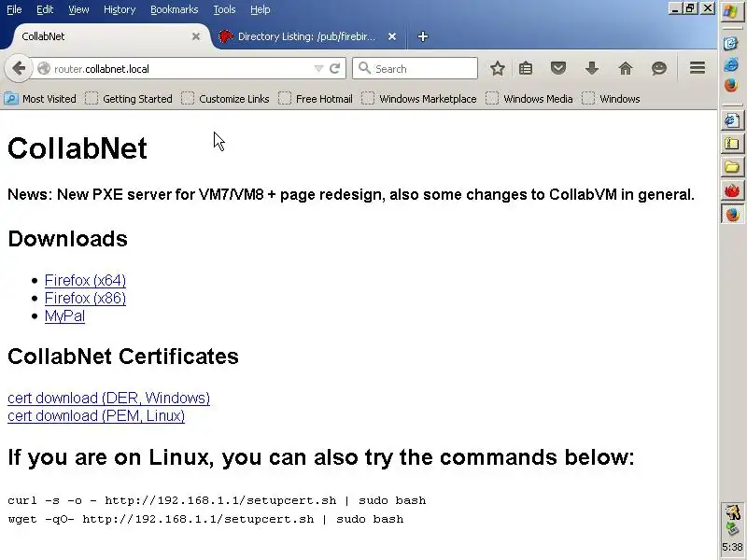Click cert download (PEM, Linux) link

[96, 415]
